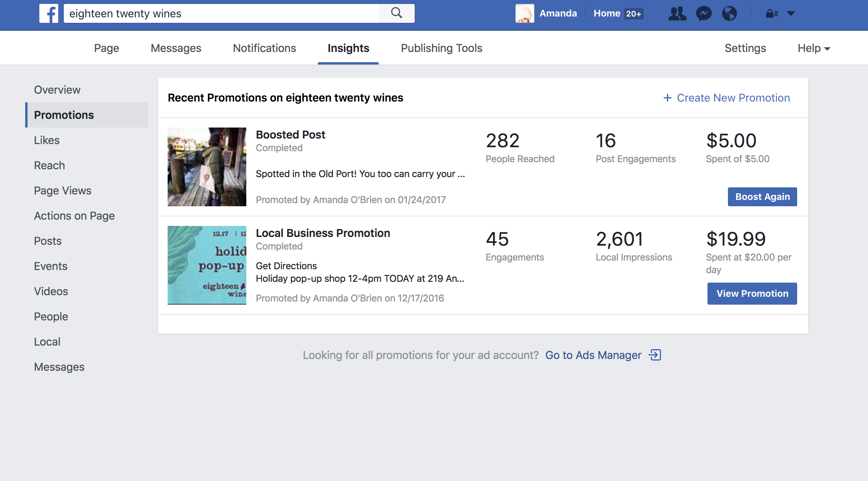This screenshot has width=868, height=481.
Task: Open the Messenger icon
Action: (704, 13)
